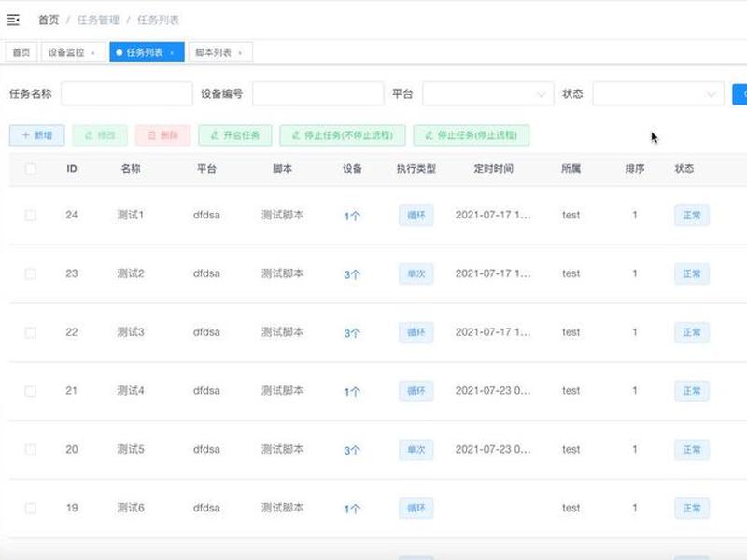
Task: Click the red 删除 button
Action: tap(162, 135)
